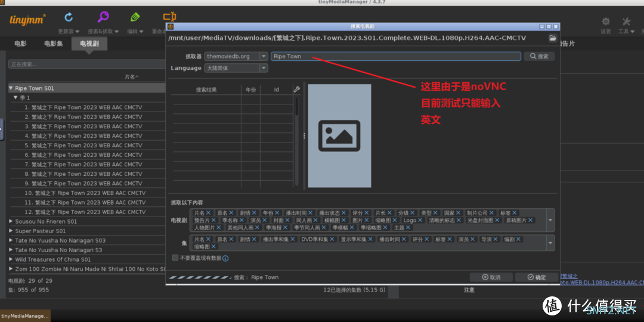Click the info icon beside 不要覆盖现有数据
Image resolution: width=644 pixels, height=322 pixels.
(x=225, y=258)
